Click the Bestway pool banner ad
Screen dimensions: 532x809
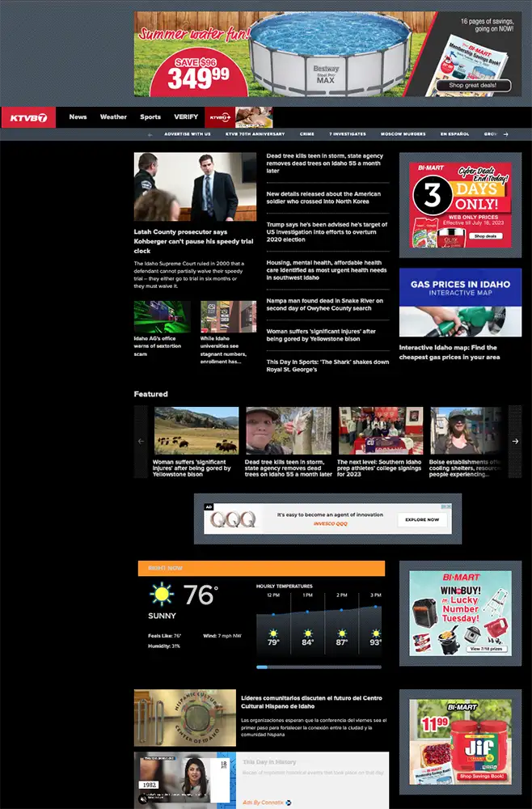click(328, 53)
